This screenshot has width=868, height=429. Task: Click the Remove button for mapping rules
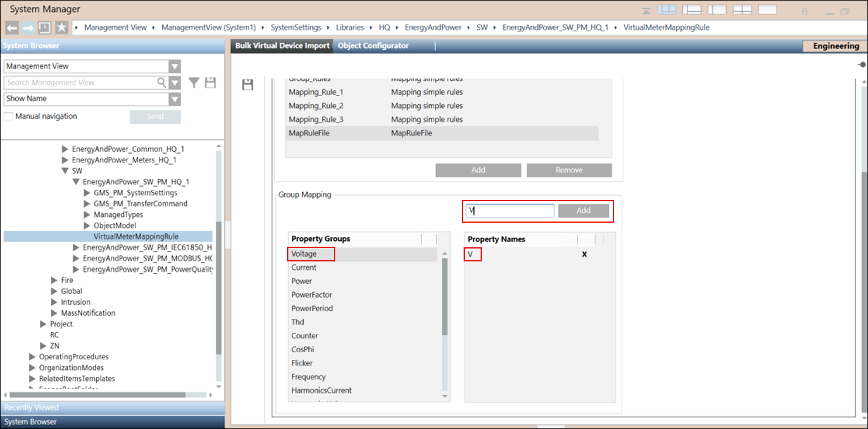(569, 170)
